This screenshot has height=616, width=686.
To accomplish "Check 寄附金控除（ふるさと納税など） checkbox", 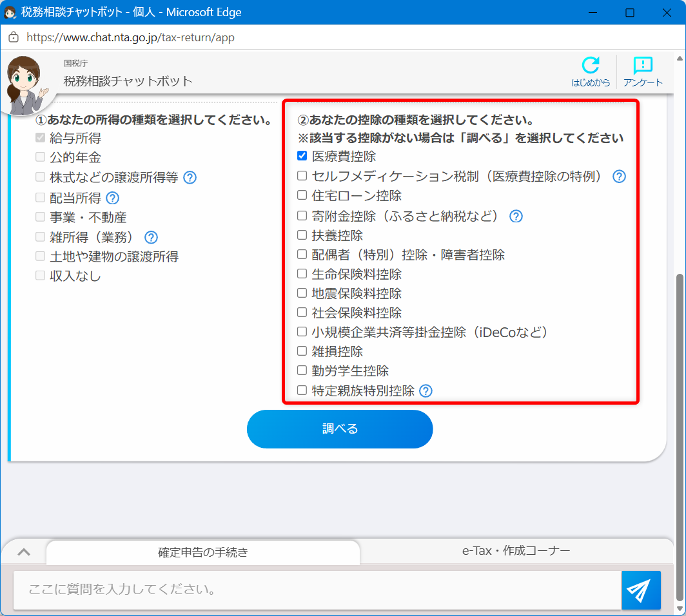I will pyautogui.click(x=302, y=215).
